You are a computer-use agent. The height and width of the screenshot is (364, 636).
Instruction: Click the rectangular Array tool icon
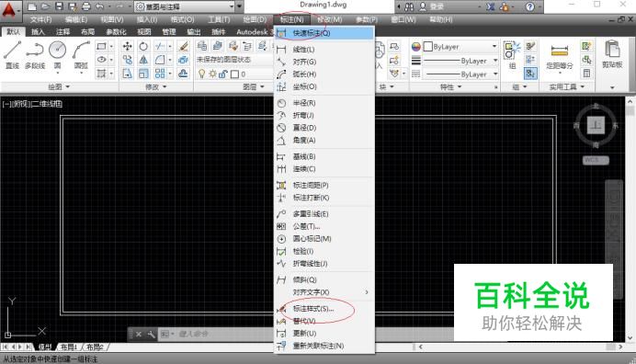click(x=160, y=74)
